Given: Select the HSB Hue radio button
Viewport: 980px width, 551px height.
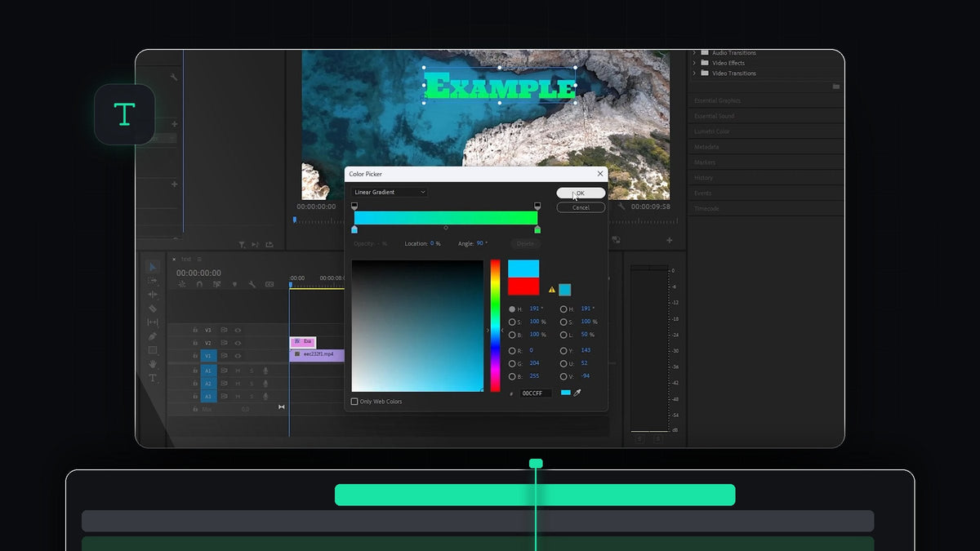Looking at the screenshot, I should [512, 309].
